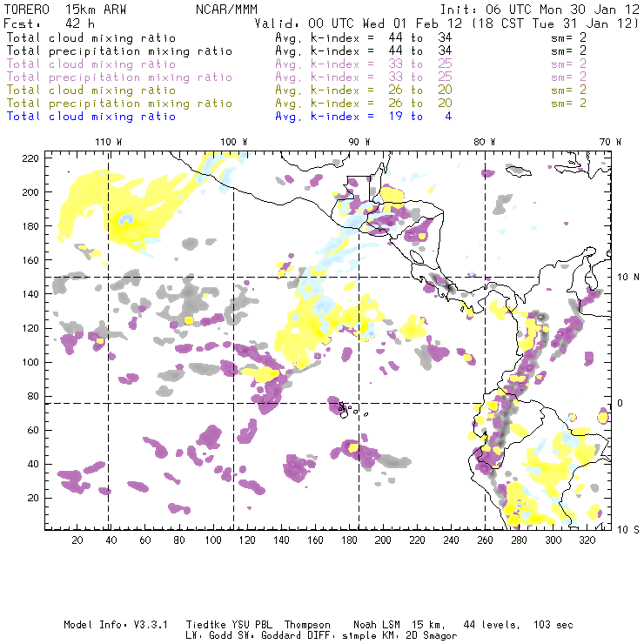Click the "240" tick on the horizontal axis
Viewport: 644px width, 644px height.
451,540
